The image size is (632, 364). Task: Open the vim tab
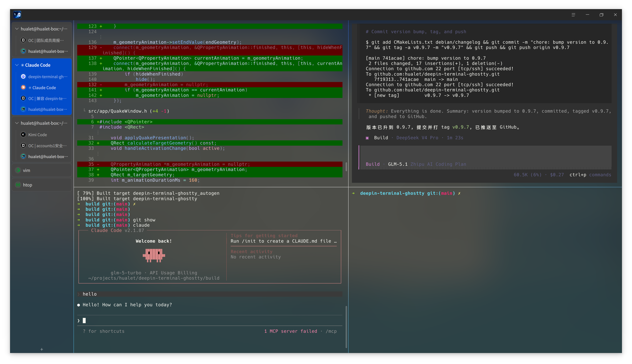click(x=42, y=170)
